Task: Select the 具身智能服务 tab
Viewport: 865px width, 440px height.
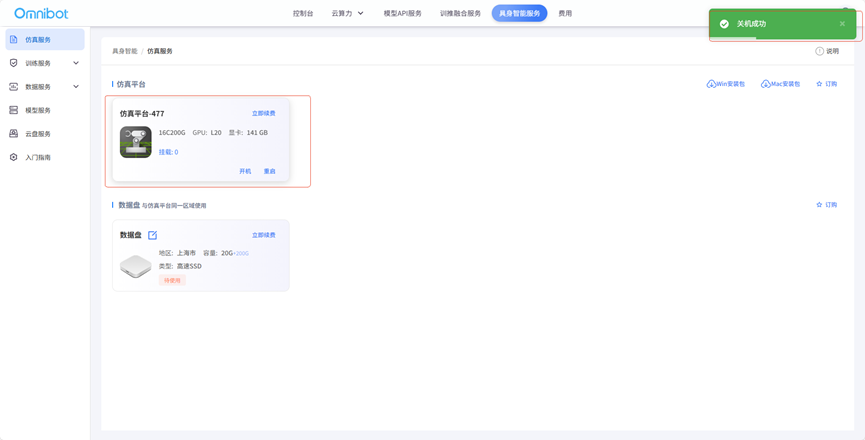Action: click(x=519, y=13)
